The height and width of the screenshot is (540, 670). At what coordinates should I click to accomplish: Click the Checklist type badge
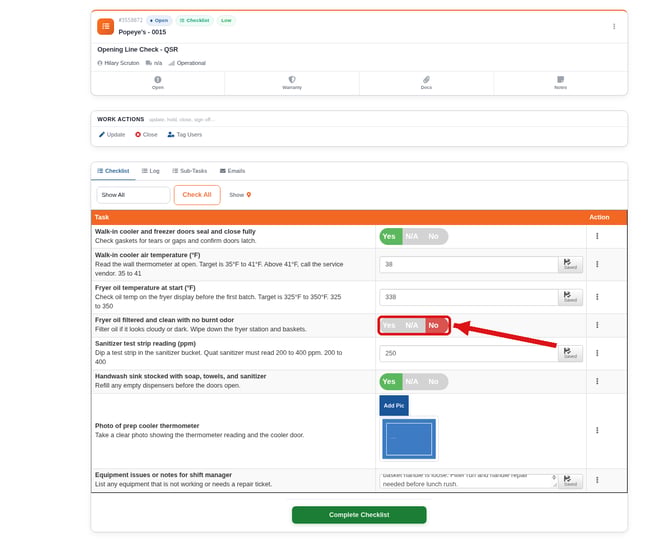point(194,21)
